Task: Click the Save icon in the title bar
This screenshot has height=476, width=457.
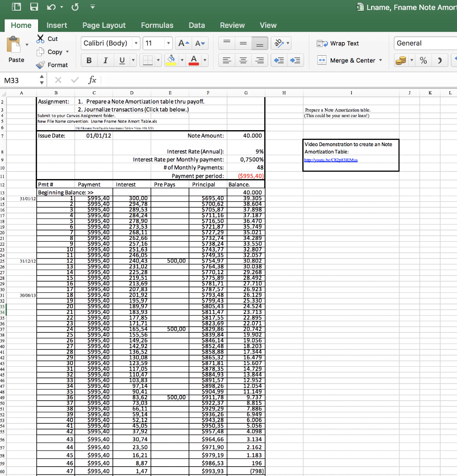Action: pos(34,7)
